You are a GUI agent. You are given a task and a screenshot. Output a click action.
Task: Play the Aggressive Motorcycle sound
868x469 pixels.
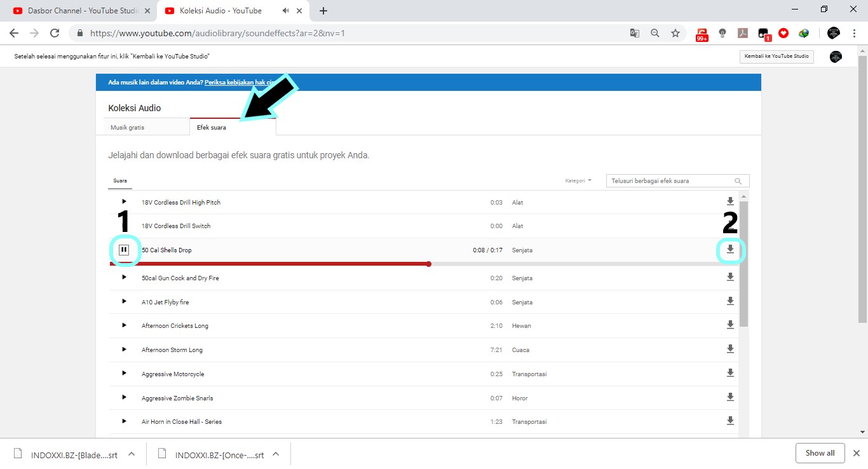pyautogui.click(x=124, y=374)
